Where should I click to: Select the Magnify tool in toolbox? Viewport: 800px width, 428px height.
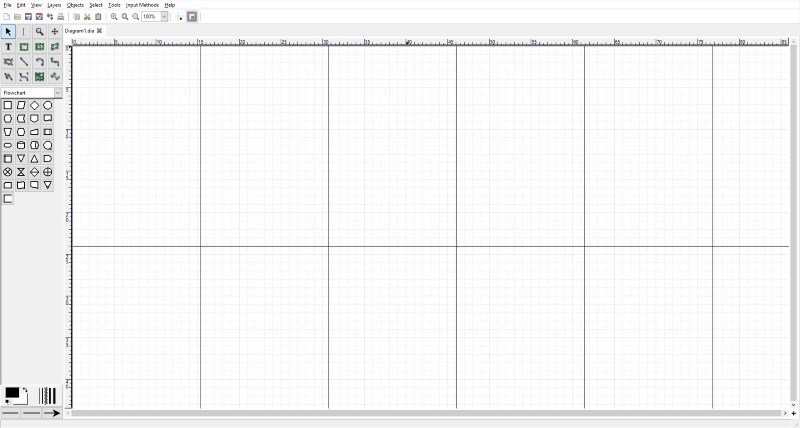pos(39,32)
